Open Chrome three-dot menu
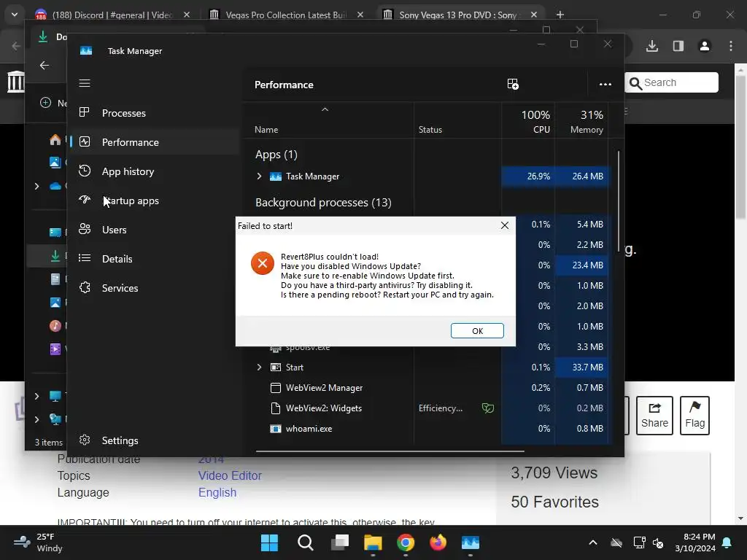747x560 pixels. click(731, 46)
